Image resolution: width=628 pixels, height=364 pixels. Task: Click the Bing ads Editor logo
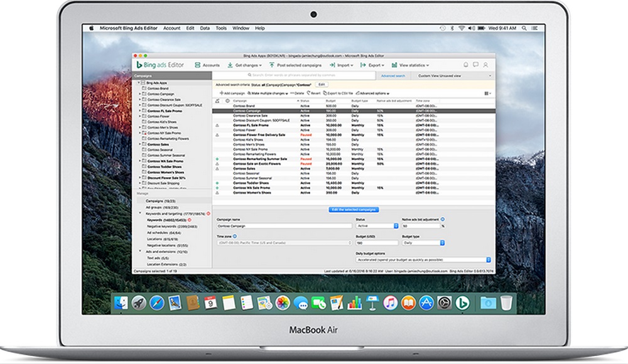coord(160,65)
